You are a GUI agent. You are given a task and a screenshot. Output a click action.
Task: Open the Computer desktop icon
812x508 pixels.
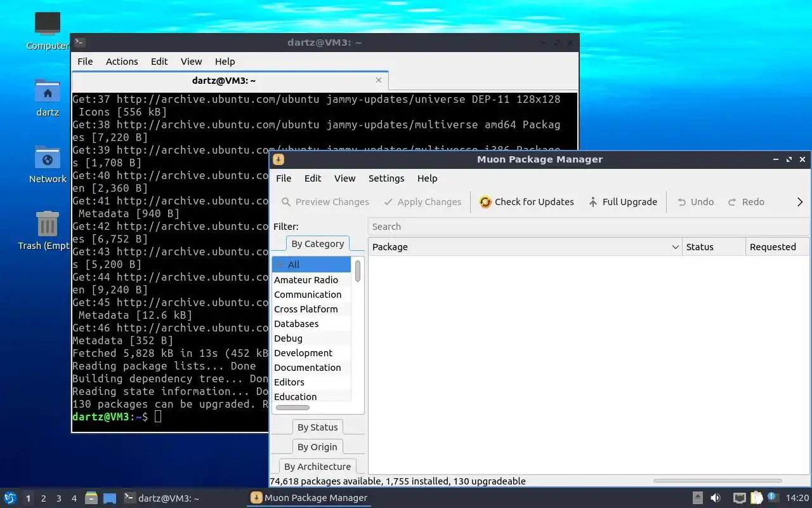[x=48, y=24]
